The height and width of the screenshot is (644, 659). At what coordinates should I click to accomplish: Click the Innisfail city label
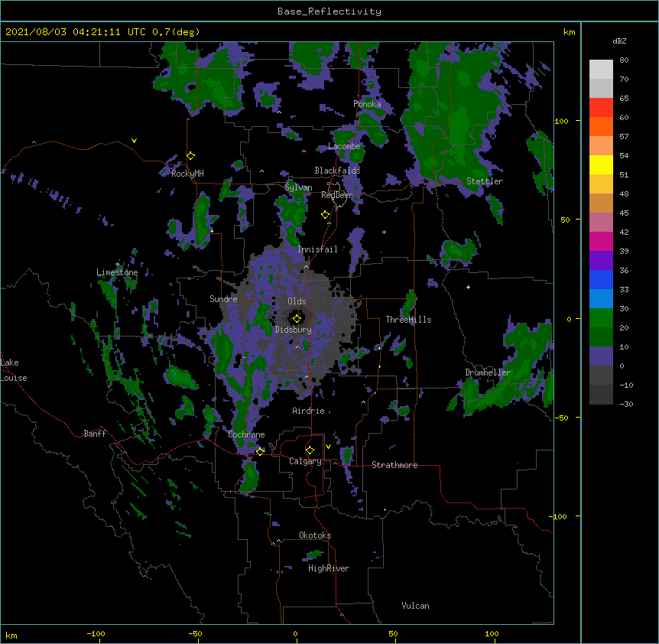click(317, 249)
